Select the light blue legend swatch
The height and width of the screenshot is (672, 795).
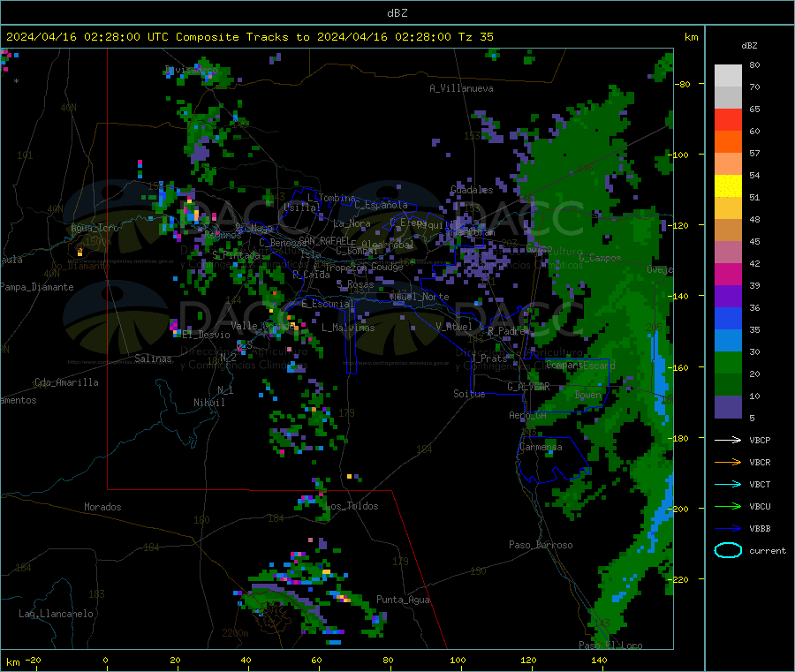coord(728,341)
